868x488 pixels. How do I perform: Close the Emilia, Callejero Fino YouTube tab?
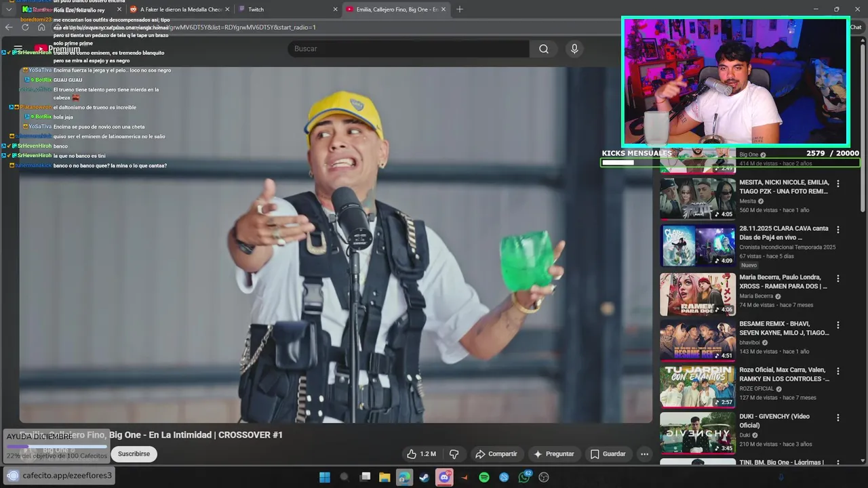[x=443, y=9]
